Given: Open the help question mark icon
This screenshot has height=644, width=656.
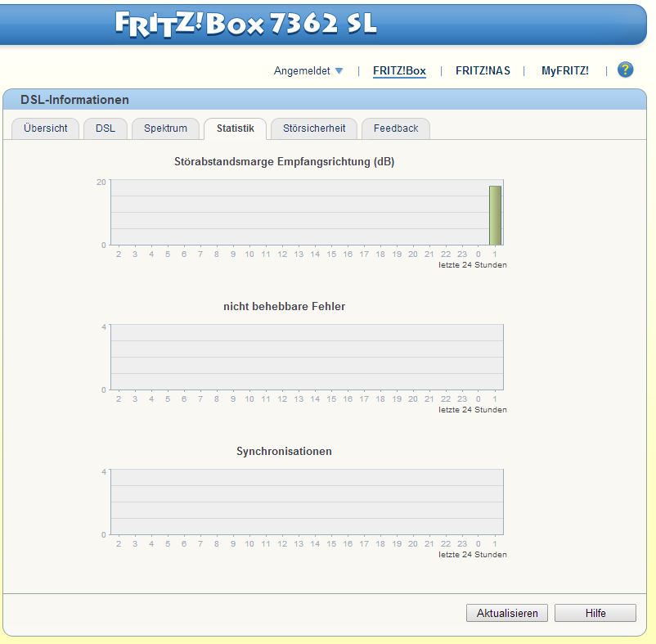Looking at the screenshot, I should coord(625,70).
